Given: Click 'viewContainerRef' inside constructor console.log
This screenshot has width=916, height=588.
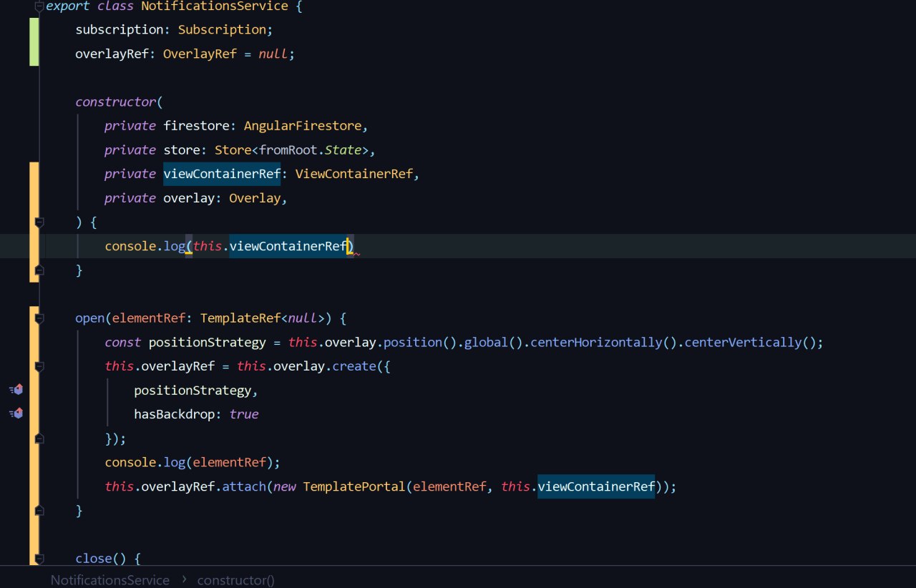Looking at the screenshot, I should click(x=288, y=246).
